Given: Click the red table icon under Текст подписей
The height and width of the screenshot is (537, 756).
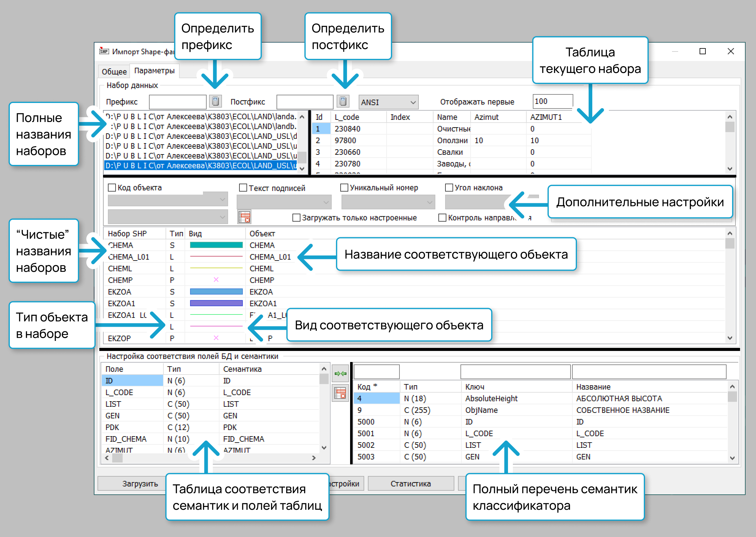Looking at the screenshot, I should 244,217.
